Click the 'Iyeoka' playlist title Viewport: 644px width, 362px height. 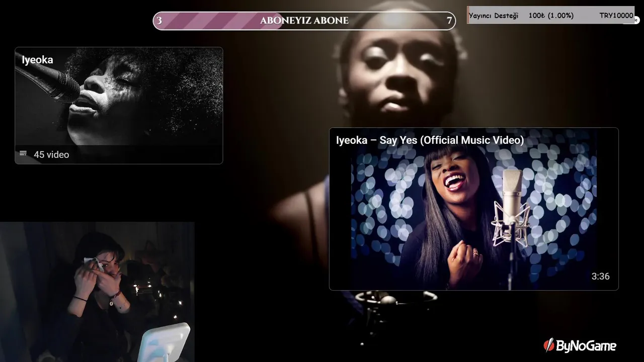pos(37,60)
